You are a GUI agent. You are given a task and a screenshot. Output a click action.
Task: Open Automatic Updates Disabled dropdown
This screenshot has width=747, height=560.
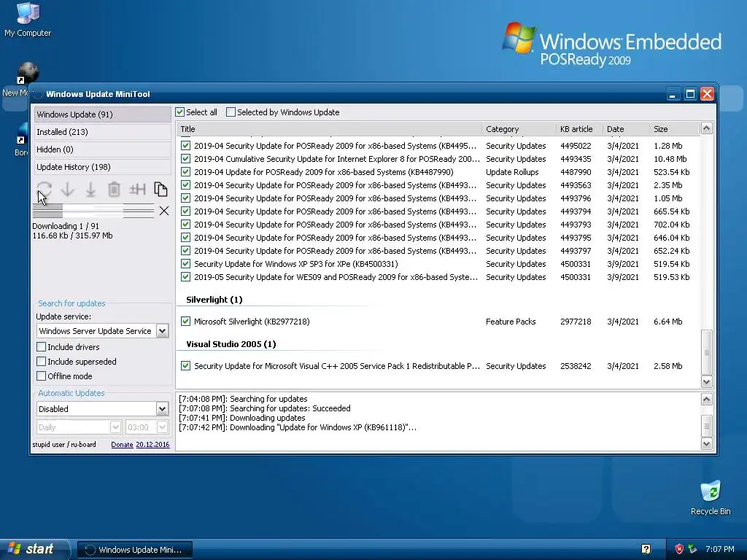[x=162, y=408]
